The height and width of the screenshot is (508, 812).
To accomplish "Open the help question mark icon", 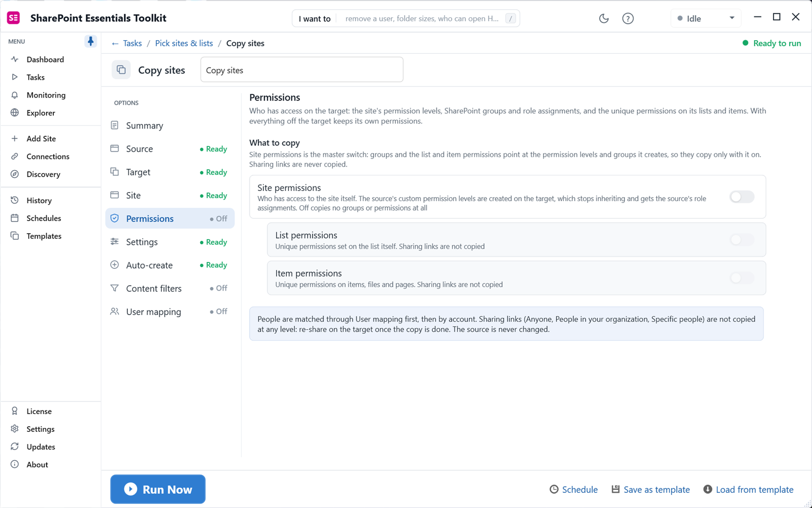I will coord(628,18).
